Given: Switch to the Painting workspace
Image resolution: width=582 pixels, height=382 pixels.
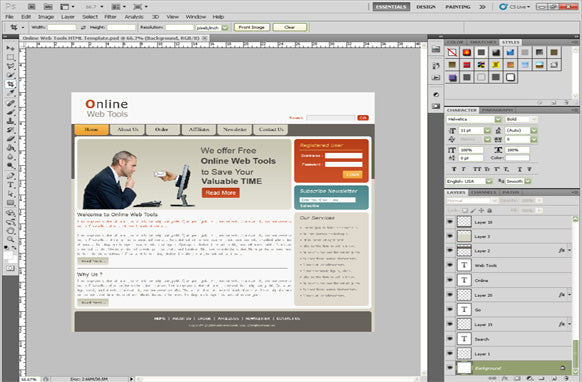Looking at the screenshot, I should [458, 7].
